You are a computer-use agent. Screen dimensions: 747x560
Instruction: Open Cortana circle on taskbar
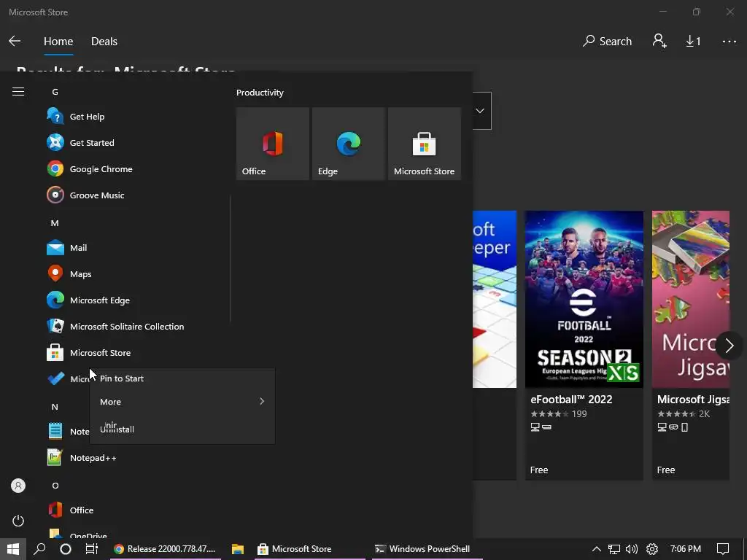[65, 549]
